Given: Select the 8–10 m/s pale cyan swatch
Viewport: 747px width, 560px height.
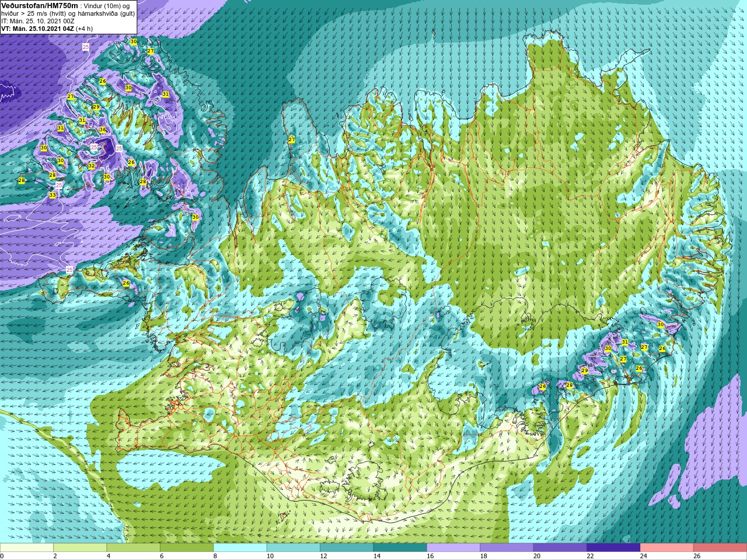Looking at the screenshot, I should 240,547.
